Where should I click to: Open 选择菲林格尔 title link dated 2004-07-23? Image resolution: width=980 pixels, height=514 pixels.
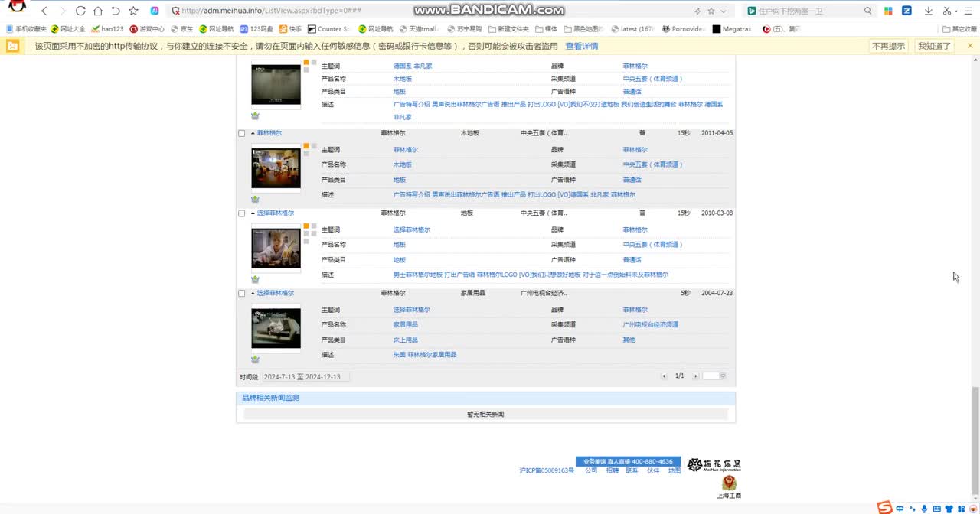[276, 294]
